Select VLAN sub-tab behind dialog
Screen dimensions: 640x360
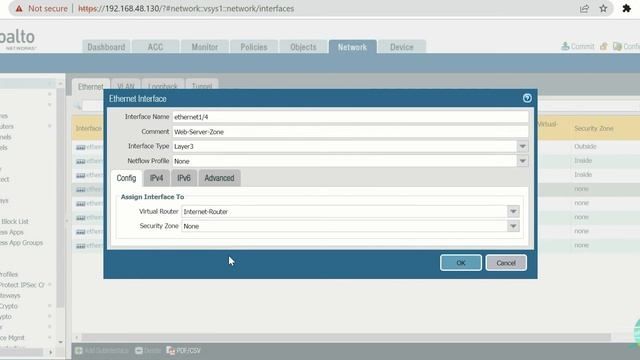pyautogui.click(x=126, y=84)
